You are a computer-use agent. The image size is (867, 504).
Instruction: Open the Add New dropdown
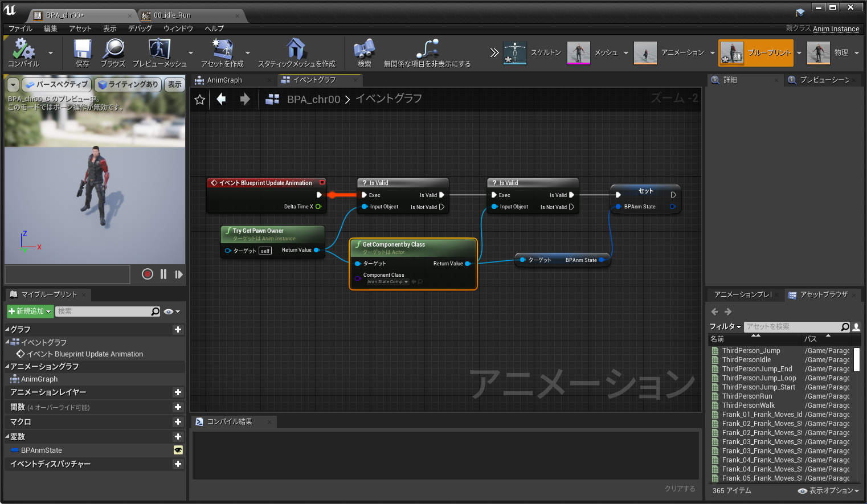(30, 311)
